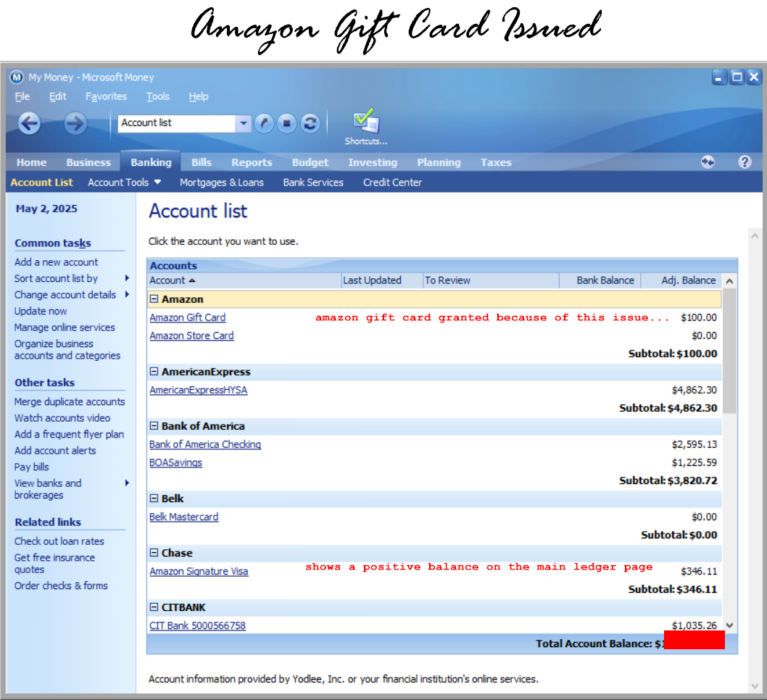Screen dimensions: 767x700
Task: Refresh the page with the Refresh icon
Action: 310,123
